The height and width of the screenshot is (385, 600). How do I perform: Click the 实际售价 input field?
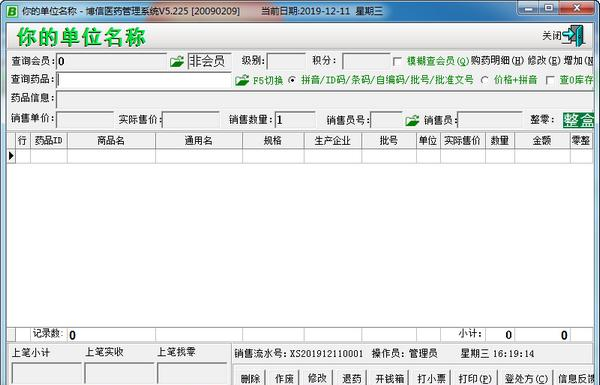click(191, 120)
